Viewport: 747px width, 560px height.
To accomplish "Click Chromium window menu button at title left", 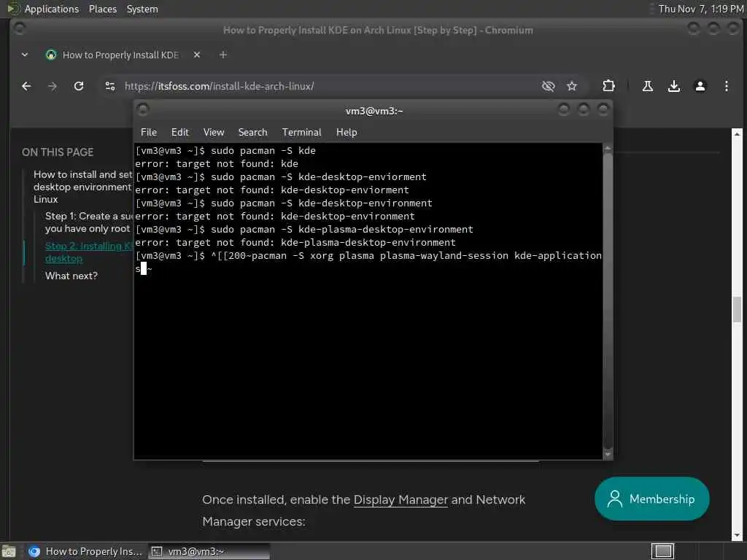I will (x=20, y=29).
